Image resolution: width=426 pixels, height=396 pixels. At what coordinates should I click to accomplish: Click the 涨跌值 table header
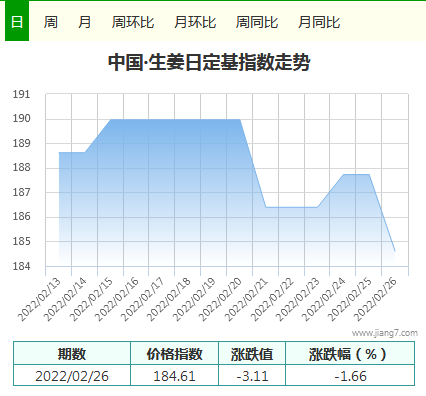pos(252,354)
